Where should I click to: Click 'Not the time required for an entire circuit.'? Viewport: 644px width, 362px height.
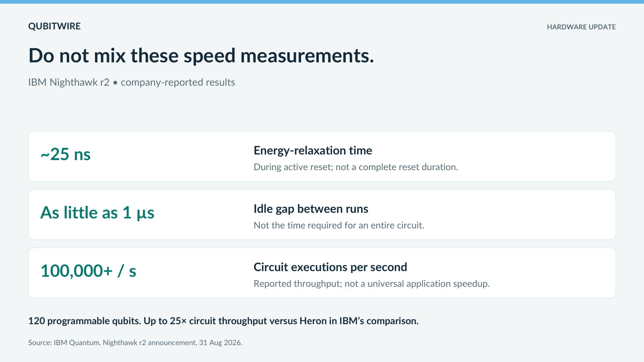pyautogui.click(x=339, y=225)
